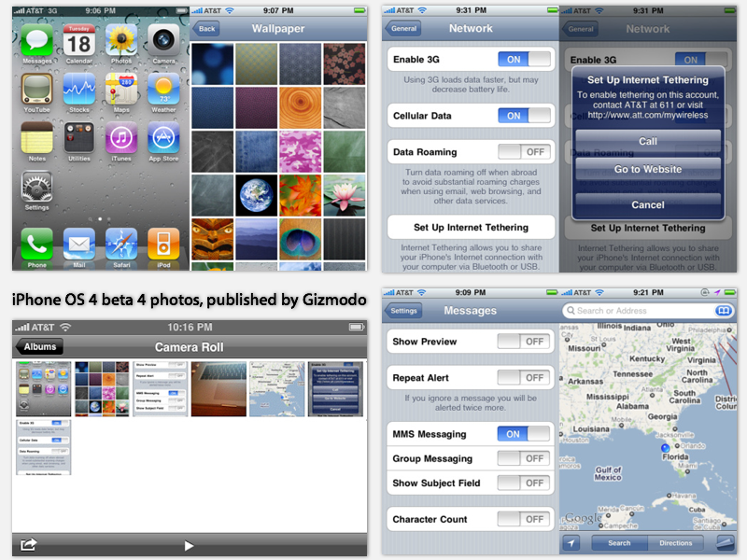The image size is (747, 560).
Task: Toggle the Show Preview switch
Action: (524, 342)
